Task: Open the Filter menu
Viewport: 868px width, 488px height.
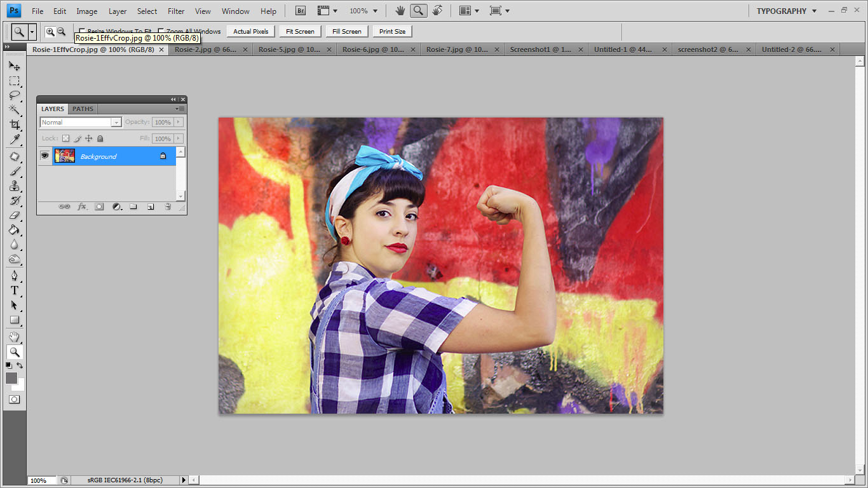Action: pos(176,11)
